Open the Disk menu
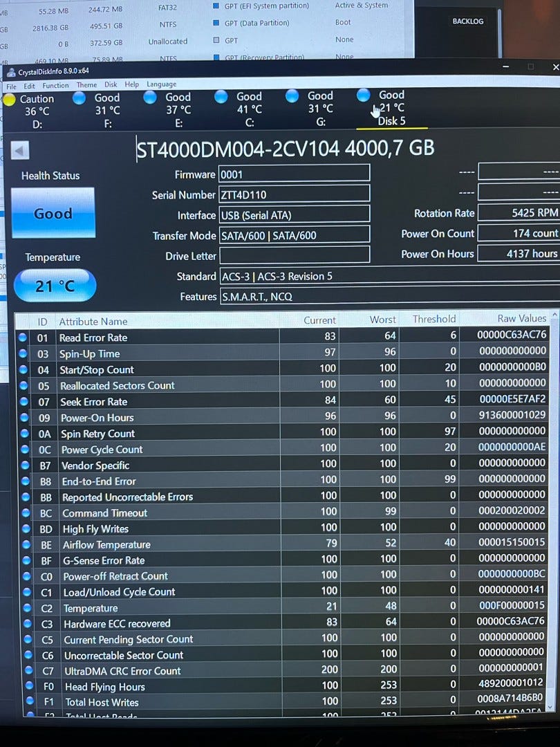The width and height of the screenshot is (560, 747). point(111,84)
